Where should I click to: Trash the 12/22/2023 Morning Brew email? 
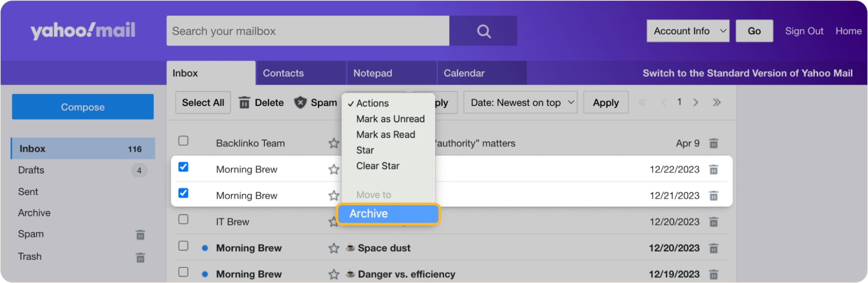[x=713, y=169]
